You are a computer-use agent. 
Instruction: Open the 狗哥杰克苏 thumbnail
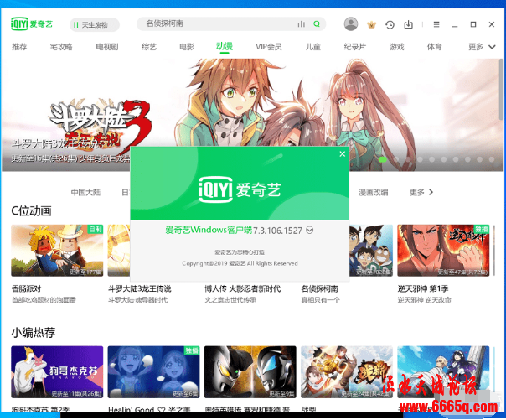57,372
